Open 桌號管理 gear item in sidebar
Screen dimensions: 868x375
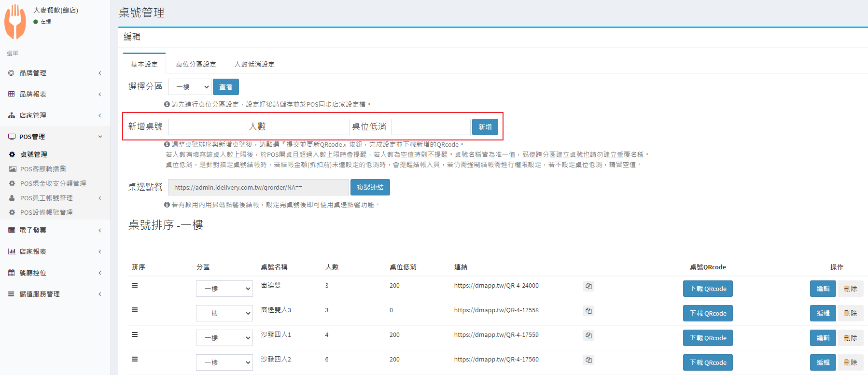click(x=33, y=154)
